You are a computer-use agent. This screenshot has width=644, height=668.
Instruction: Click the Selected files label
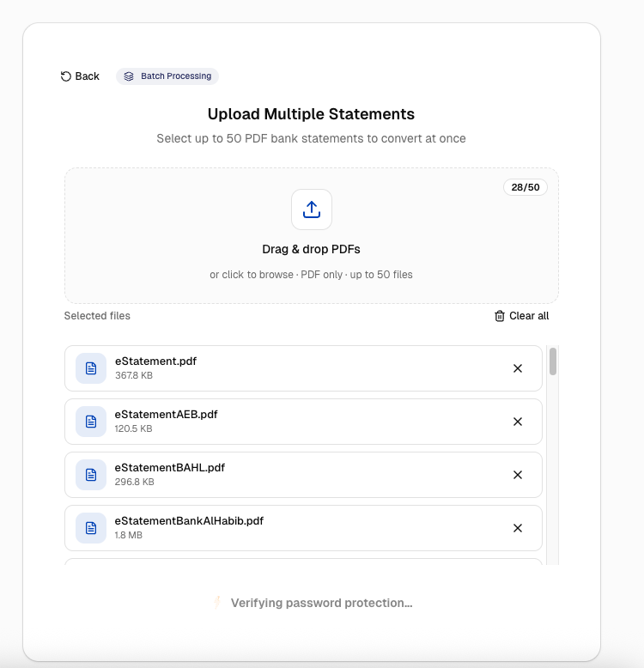97,316
